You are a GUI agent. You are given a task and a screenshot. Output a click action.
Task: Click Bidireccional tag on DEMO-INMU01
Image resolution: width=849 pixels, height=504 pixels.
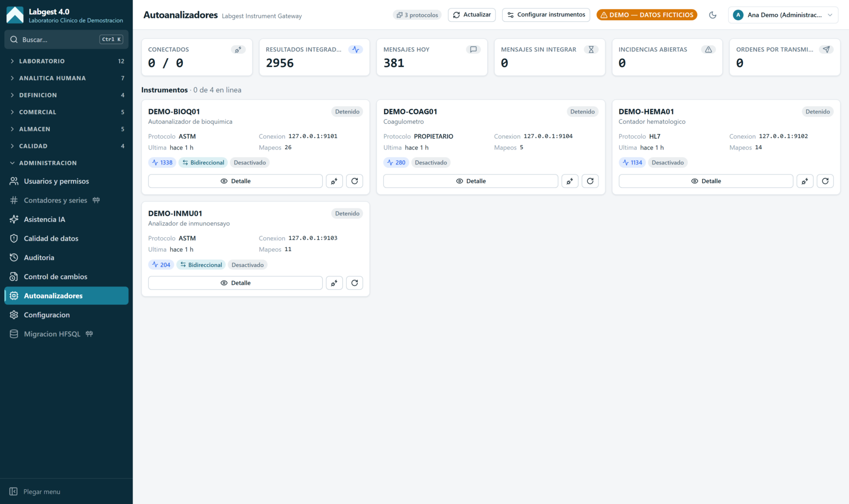201,265
